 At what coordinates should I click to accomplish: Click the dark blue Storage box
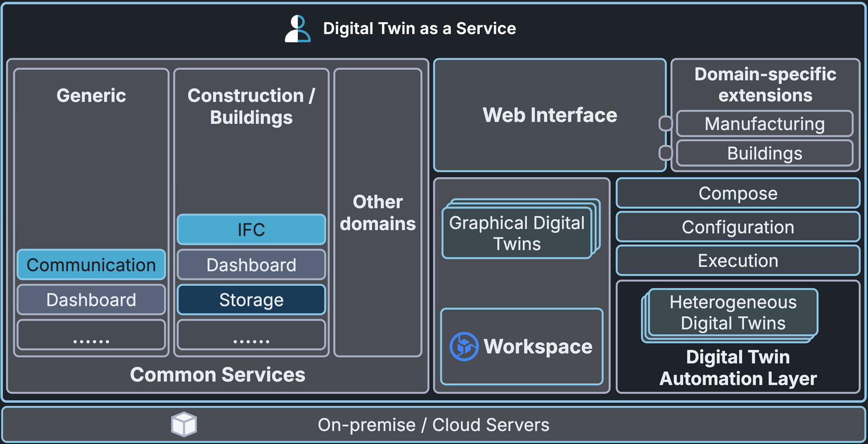251,300
